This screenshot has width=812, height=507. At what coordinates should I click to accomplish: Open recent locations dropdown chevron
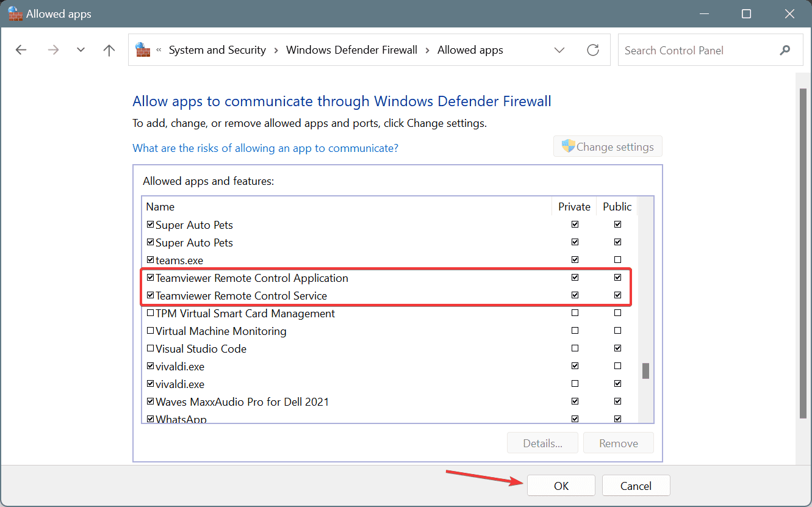pos(81,50)
